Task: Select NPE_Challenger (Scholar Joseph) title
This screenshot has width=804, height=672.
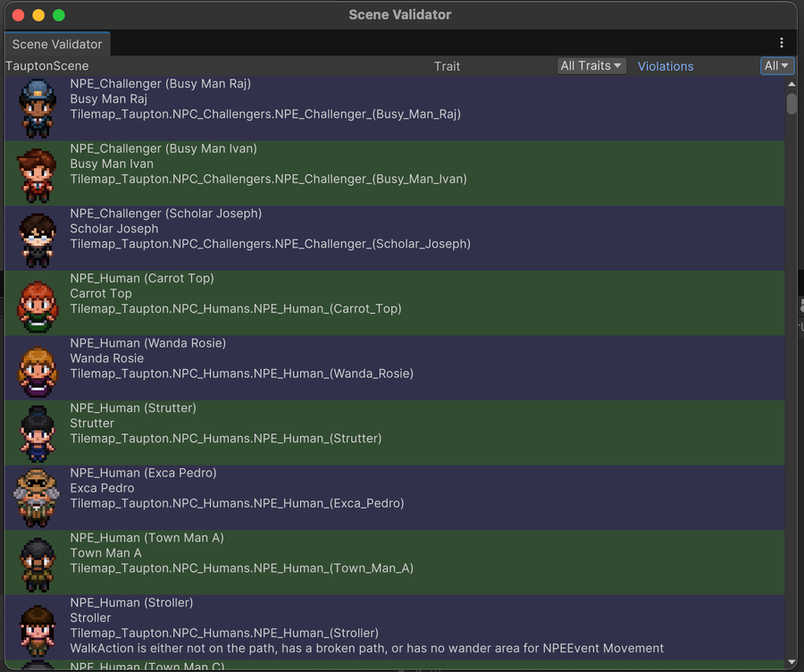Action: pos(165,214)
